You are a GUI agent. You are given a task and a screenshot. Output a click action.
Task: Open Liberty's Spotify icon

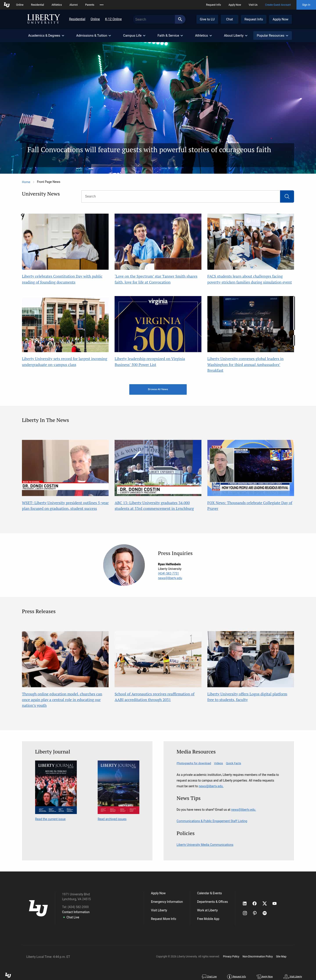coord(265,913)
